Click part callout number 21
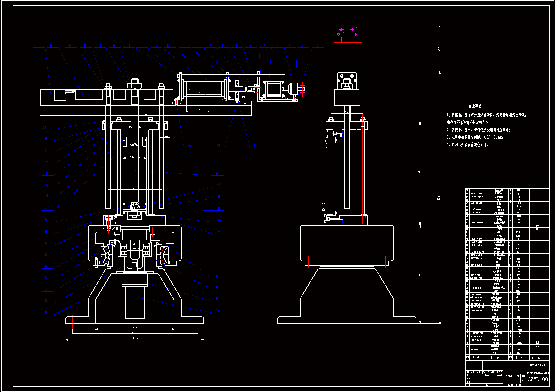 pyautogui.click(x=39, y=46)
